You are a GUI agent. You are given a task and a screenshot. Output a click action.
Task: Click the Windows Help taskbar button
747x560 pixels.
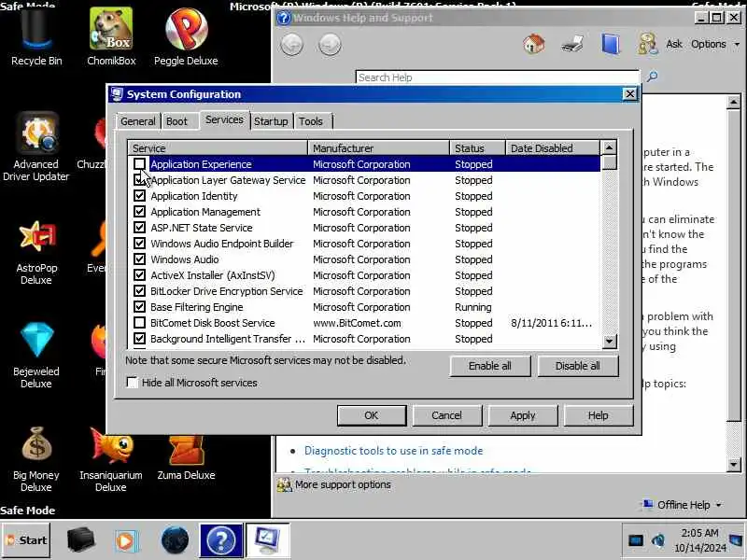coord(221,540)
